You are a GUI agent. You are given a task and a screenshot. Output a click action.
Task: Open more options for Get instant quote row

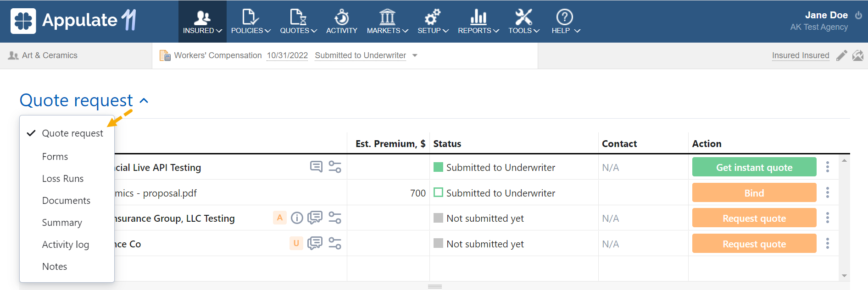point(828,167)
